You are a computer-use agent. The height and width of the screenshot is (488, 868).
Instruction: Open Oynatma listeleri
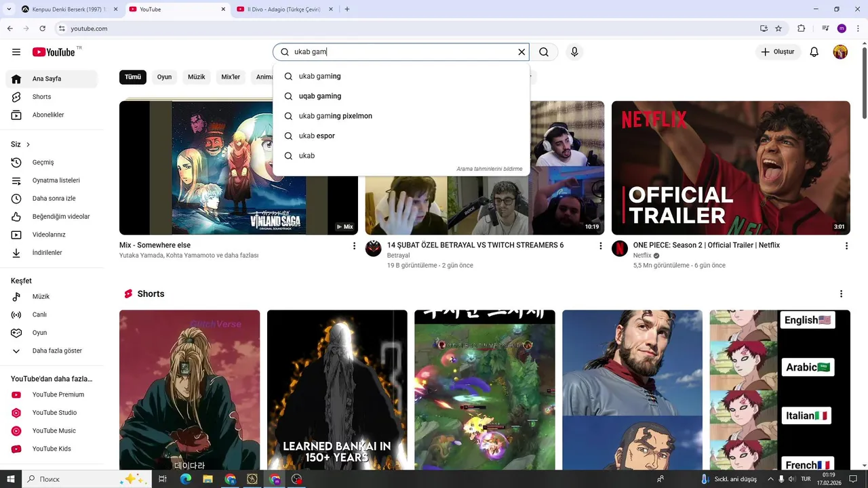(x=52, y=180)
